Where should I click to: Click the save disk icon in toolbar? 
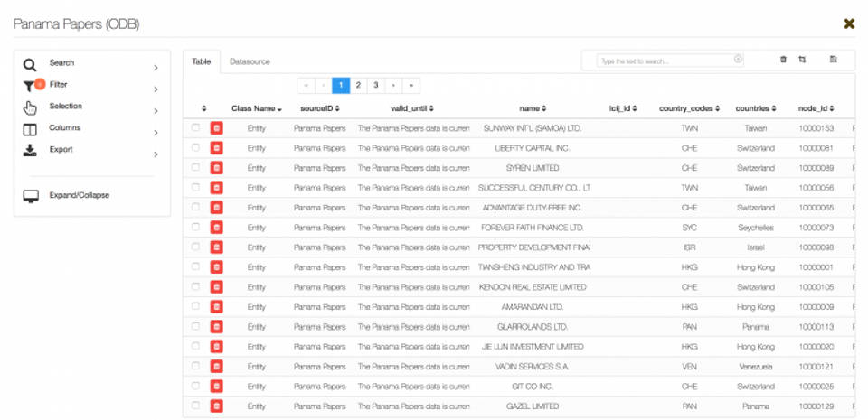coord(833,60)
